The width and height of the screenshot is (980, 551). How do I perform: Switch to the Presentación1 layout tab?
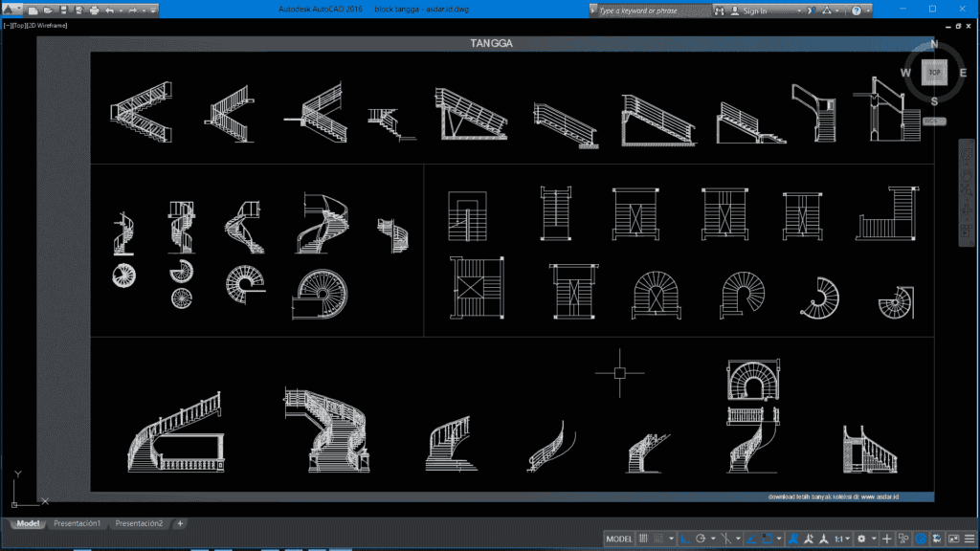[x=77, y=523]
